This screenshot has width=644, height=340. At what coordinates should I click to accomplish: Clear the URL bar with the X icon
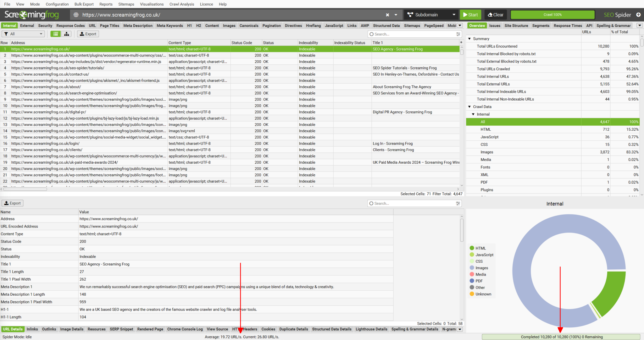(387, 15)
